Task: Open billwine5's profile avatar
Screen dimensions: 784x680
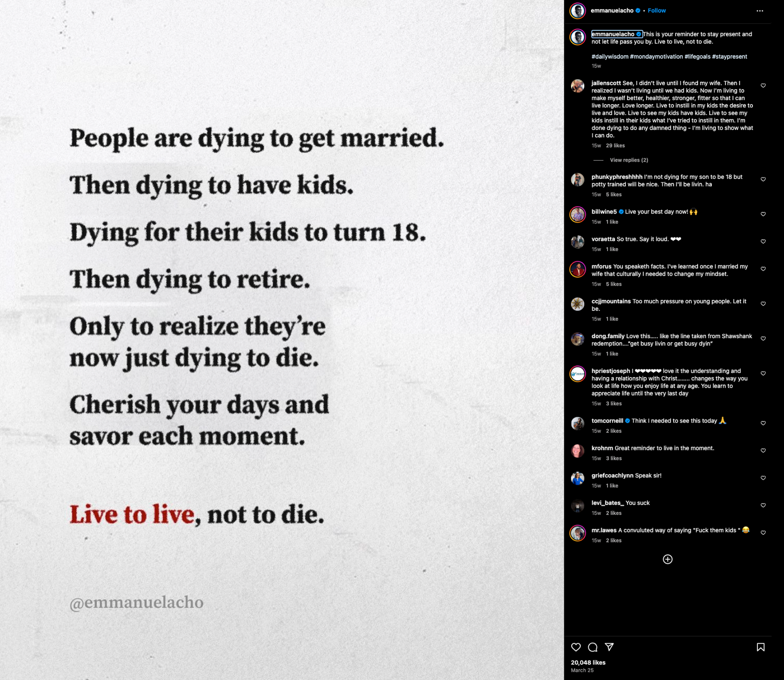Action: tap(577, 214)
